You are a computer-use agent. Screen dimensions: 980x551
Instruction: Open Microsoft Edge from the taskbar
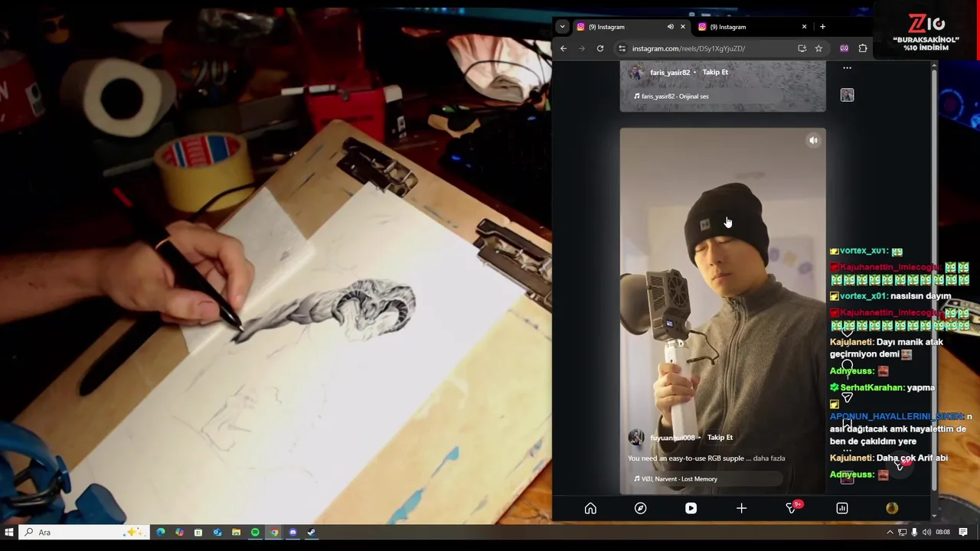[x=161, y=533]
